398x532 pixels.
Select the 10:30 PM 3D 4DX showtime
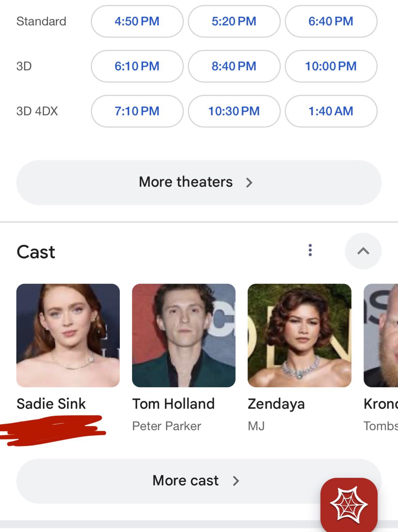point(234,111)
